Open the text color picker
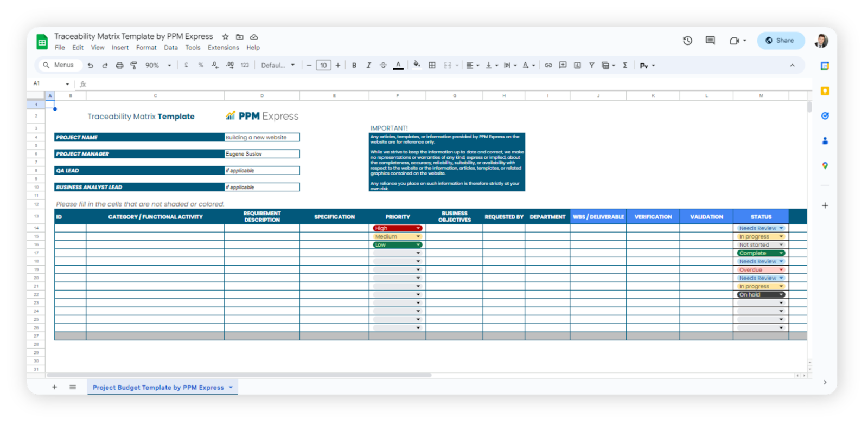The width and height of the screenshot is (868, 425). (x=398, y=65)
